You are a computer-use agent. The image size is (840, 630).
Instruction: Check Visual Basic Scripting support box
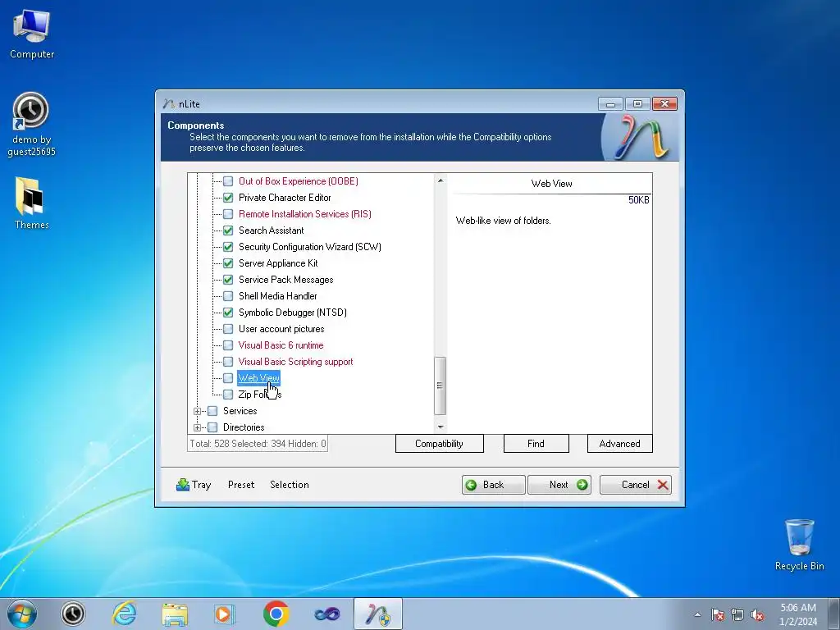[x=228, y=362]
